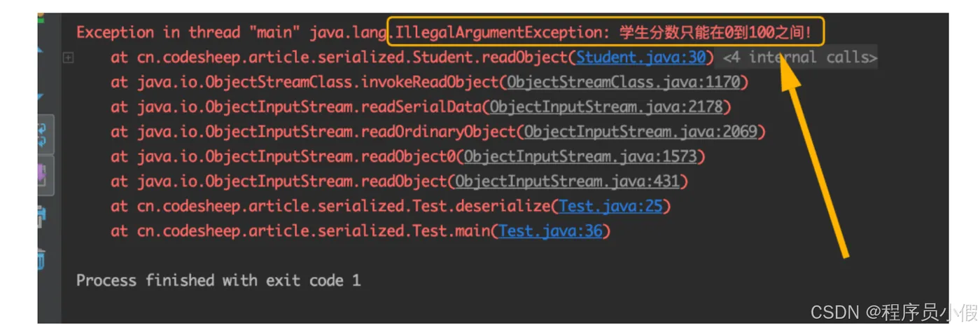980x330 pixels.
Task: Click the down-arrow icon in console gutter
Action: (x=41, y=97)
